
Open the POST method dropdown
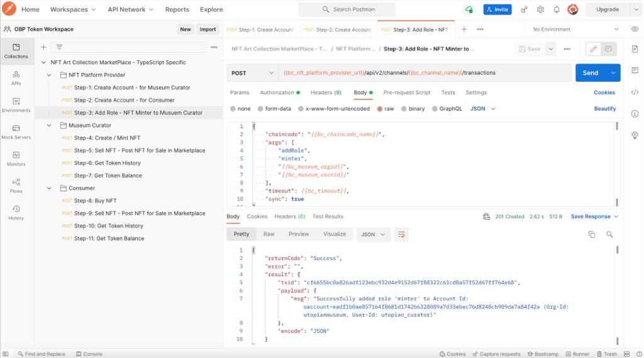pyautogui.click(x=252, y=73)
